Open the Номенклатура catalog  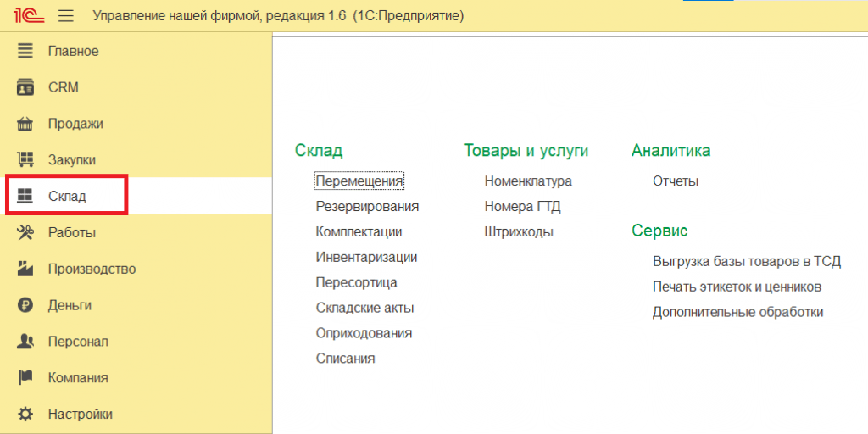[528, 181]
